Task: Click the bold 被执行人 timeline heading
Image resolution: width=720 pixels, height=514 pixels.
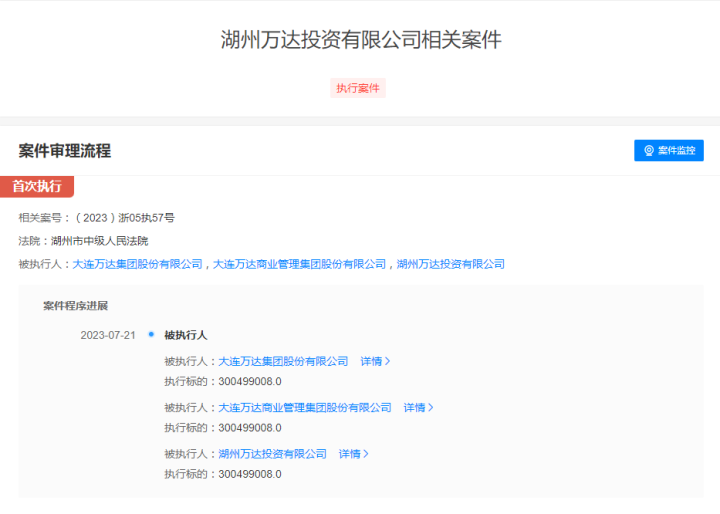Action: [186, 335]
